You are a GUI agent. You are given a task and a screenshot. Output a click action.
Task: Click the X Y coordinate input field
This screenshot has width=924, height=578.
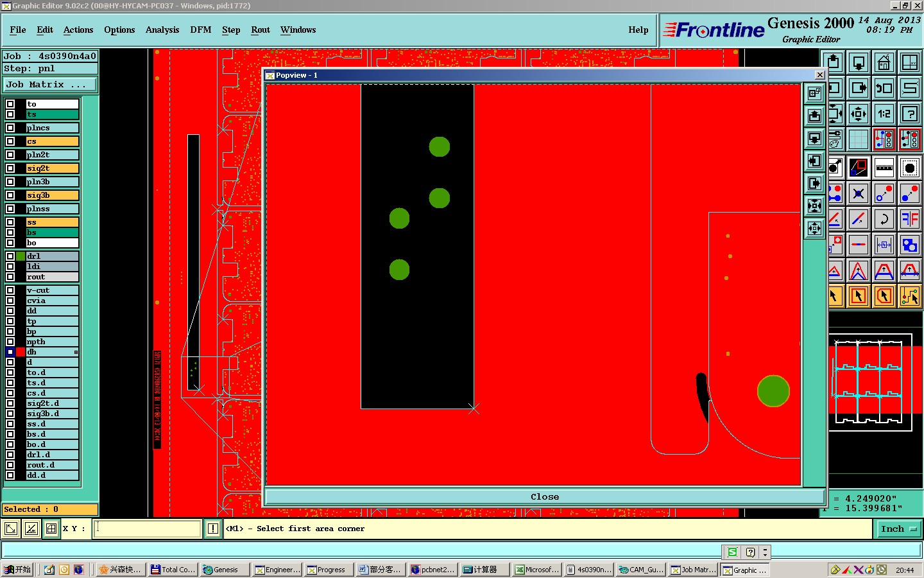point(148,529)
